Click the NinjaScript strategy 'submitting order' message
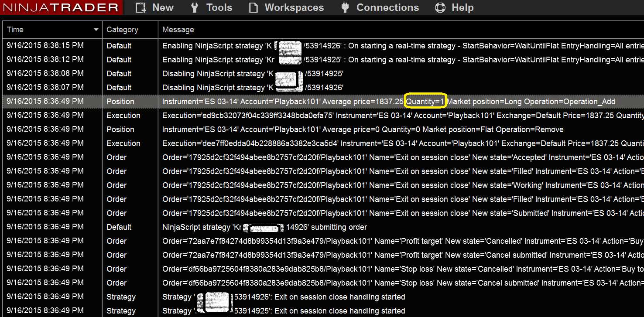644x317 pixels. (265, 227)
